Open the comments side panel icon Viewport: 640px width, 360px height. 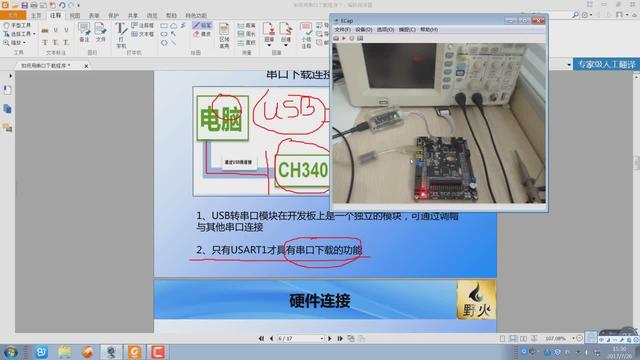pos(7,128)
